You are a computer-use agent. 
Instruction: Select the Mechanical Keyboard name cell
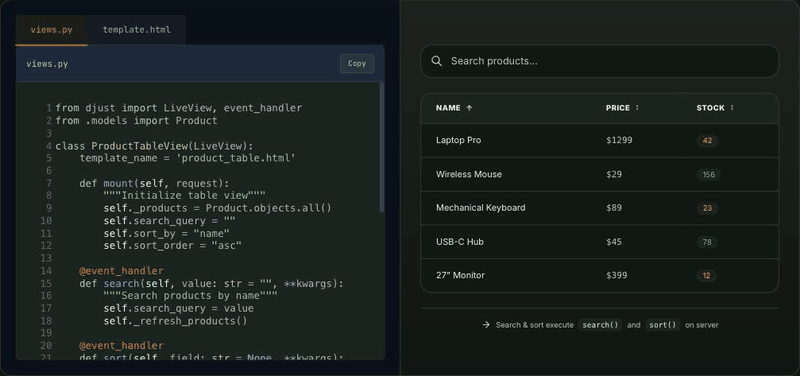pos(481,208)
